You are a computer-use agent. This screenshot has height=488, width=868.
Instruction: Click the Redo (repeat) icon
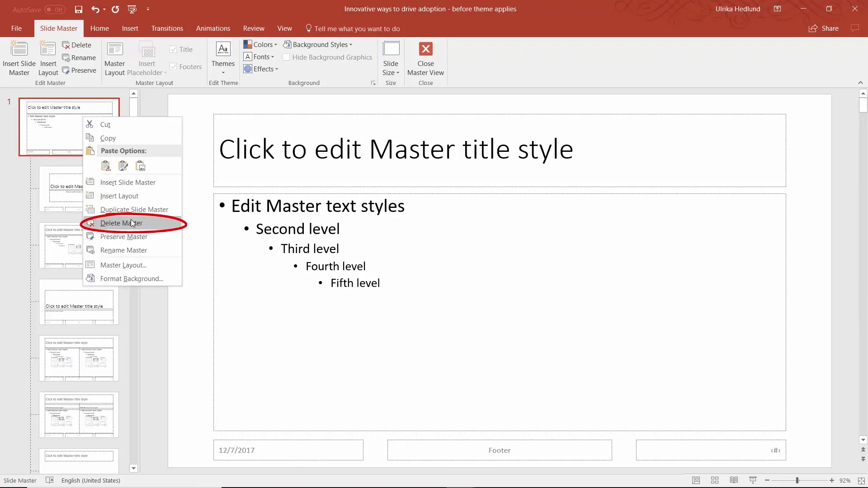115,9
